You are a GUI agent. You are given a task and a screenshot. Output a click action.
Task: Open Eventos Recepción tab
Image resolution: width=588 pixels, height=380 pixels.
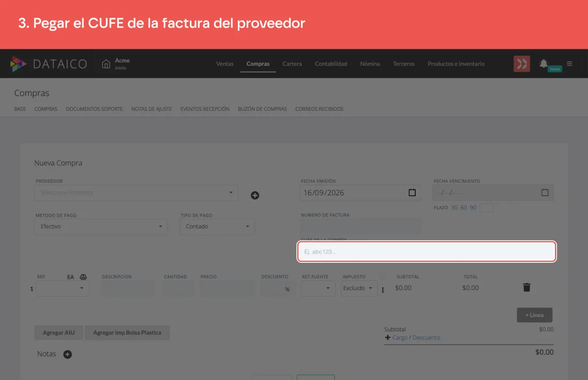coord(205,109)
